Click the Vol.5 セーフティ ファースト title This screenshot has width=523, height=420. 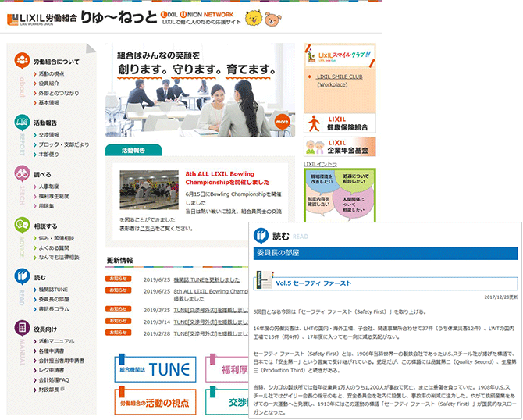click(314, 283)
